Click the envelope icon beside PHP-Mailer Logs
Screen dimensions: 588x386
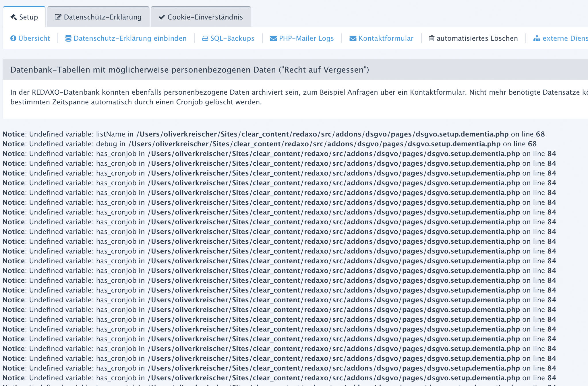click(273, 38)
